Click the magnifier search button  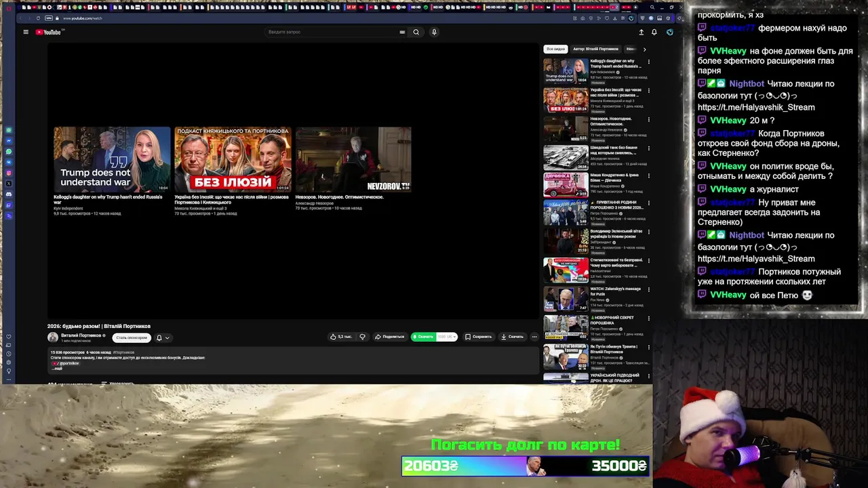[x=416, y=32]
